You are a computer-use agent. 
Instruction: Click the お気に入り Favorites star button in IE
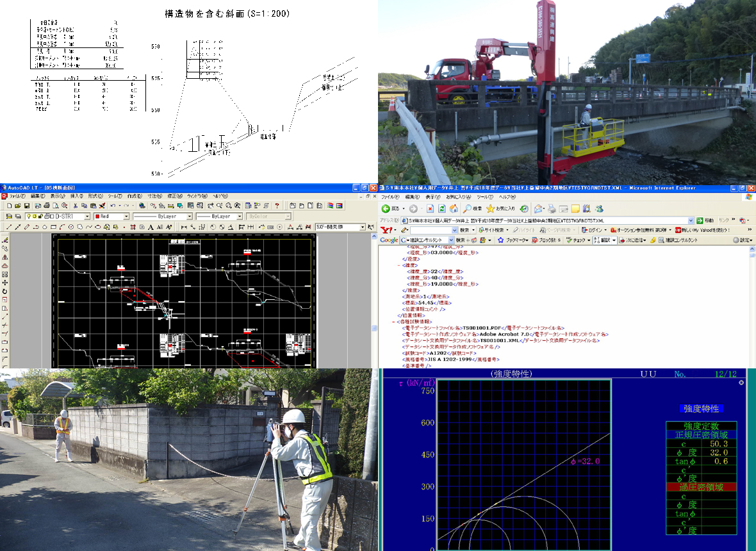click(x=501, y=208)
